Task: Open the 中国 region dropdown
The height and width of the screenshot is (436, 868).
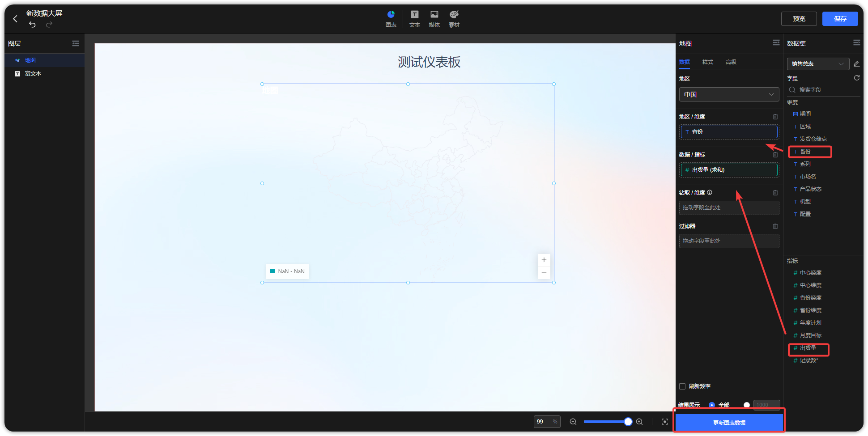Action: (x=729, y=94)
